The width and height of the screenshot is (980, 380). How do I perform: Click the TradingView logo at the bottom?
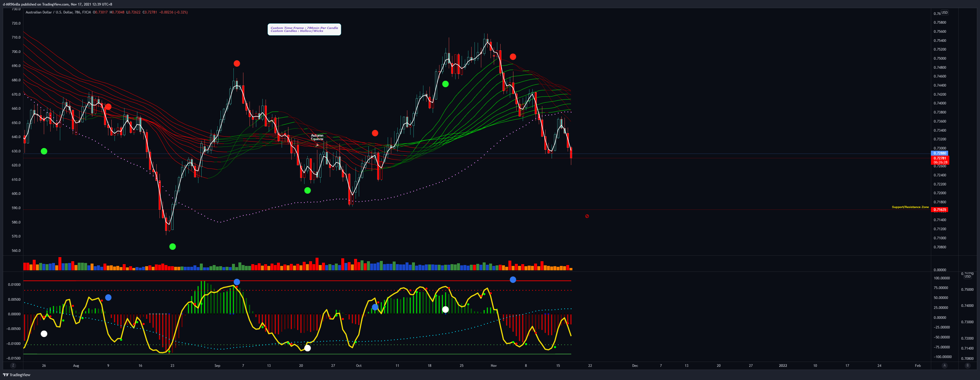coord(17,375)
